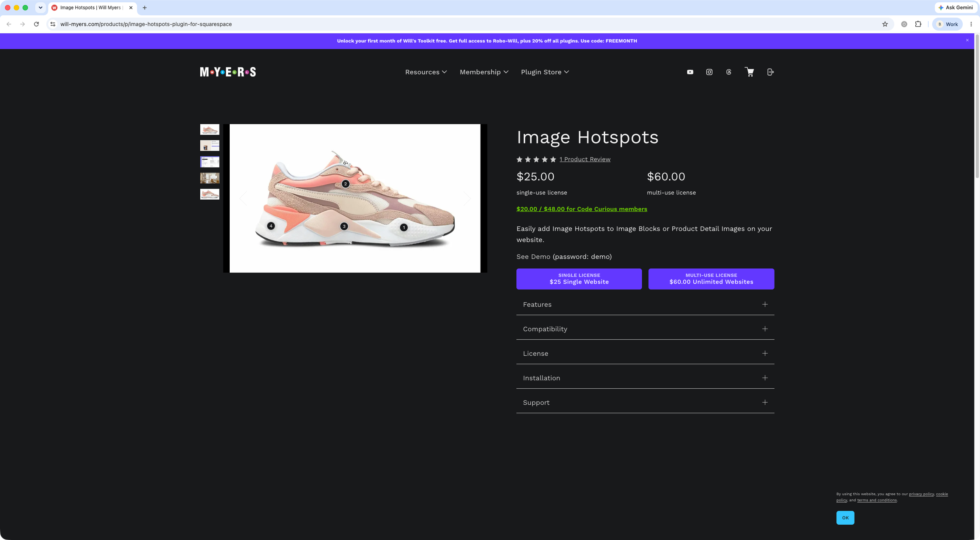Buy the $25 Single License
The height and width of the screenshot is (540, 980).
tap(579, 279)
